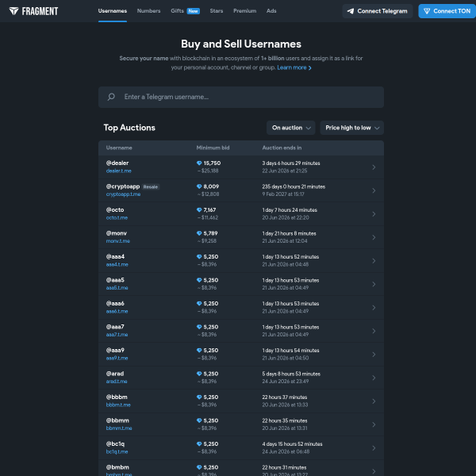Screen dimensions: 476x476
Task: Open the @aaa5 row chevron arrow
Action: (x=374, y=284)
